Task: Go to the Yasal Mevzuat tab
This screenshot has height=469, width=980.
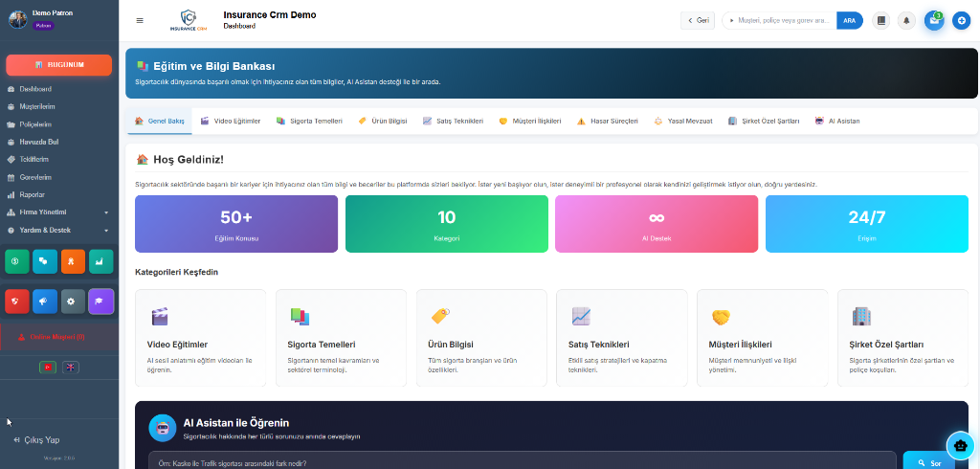Action: click(682, 121)
